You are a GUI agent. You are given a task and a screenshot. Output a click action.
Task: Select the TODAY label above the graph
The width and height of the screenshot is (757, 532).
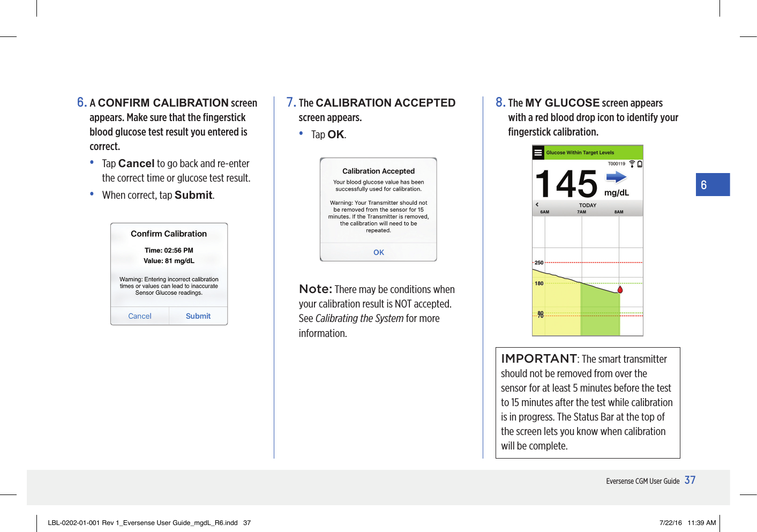588,205
